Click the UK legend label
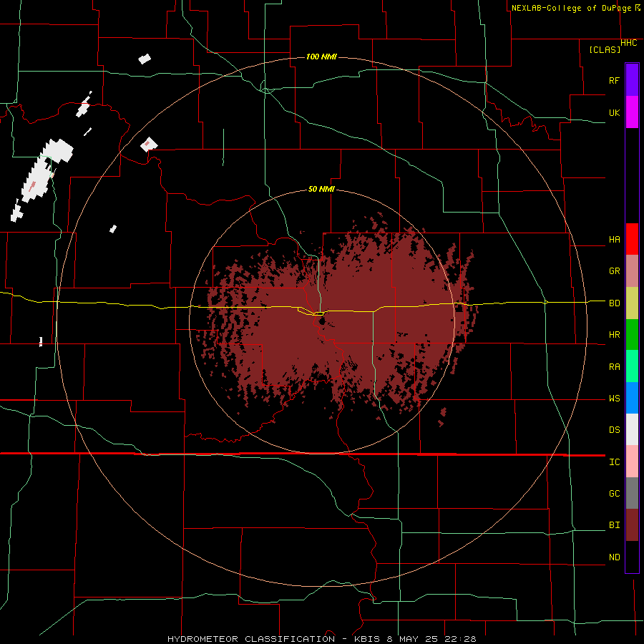The width and height of the screenshot is (644, 644). point(614,112)
